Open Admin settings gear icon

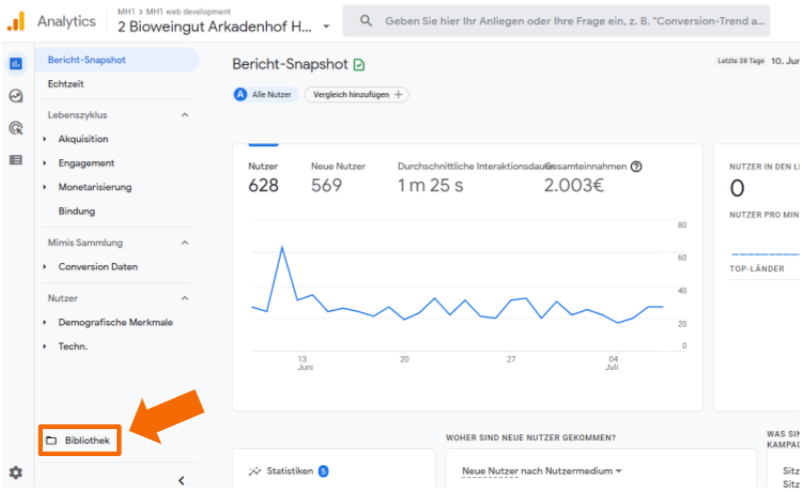pos(15,473)
